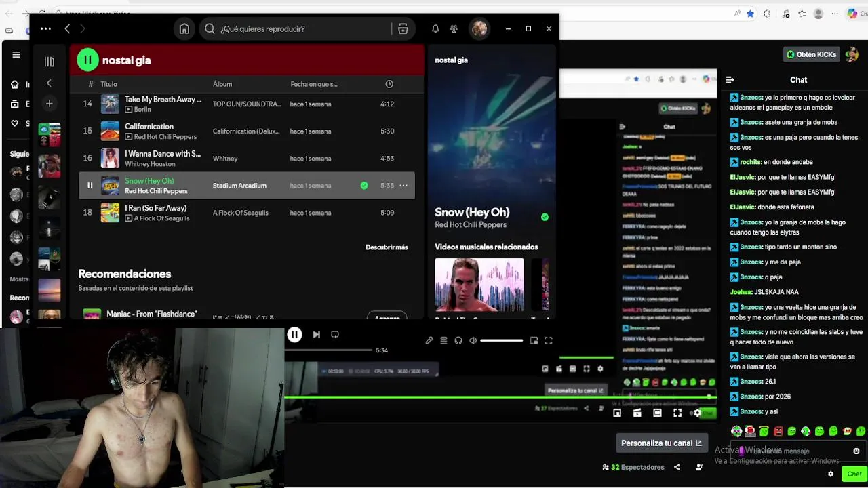
Task: Sort playlist by Título column
Action: point(108,84)
